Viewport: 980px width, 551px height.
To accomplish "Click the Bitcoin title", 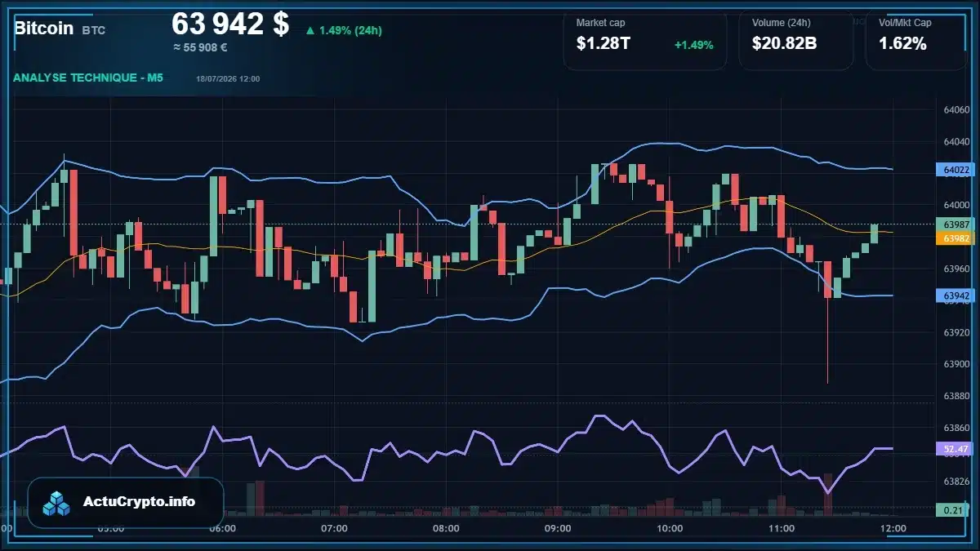I will click(43, 28).
